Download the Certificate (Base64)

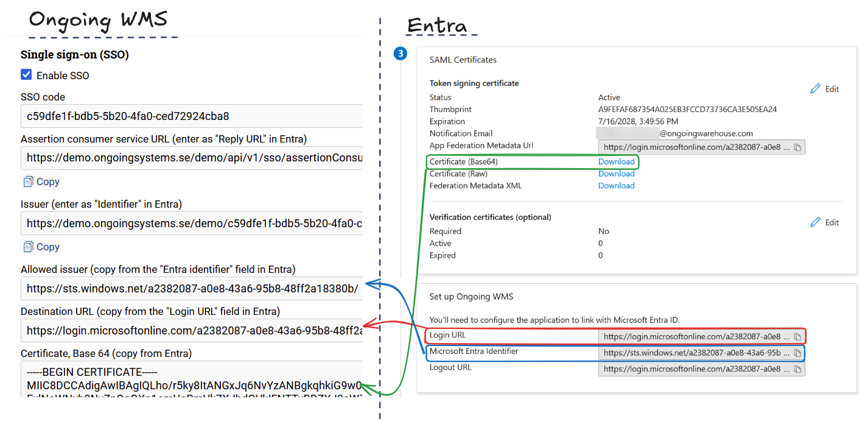point(616,161)
